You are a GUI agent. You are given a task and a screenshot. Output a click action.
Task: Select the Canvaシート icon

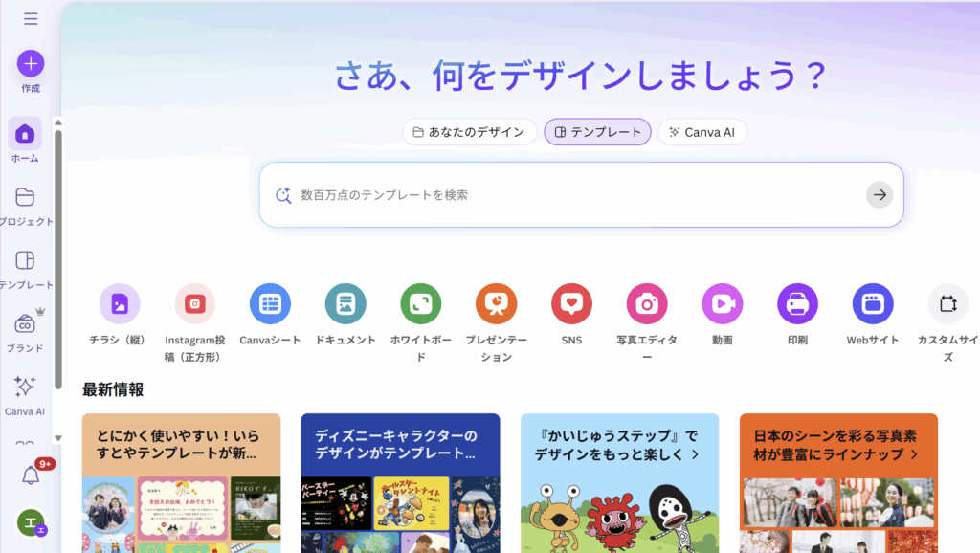pyautogui.click(x=270, y=304)
